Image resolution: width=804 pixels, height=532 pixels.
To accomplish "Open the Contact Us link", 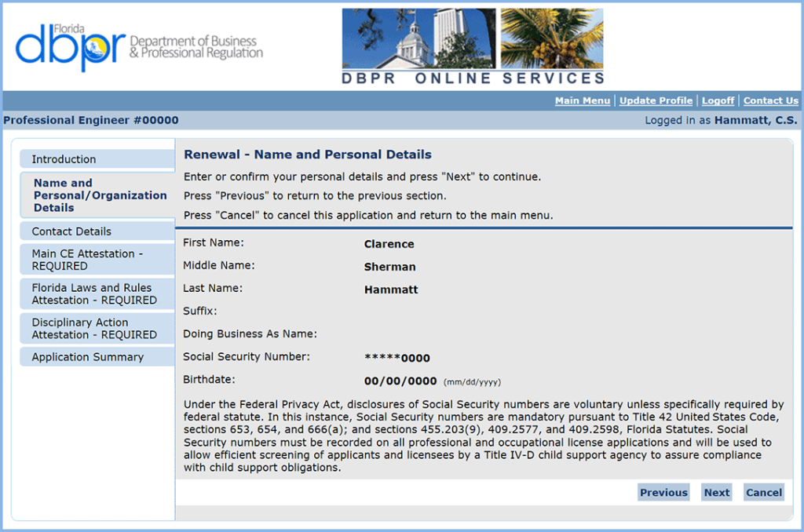I will [x=770, y=100].
